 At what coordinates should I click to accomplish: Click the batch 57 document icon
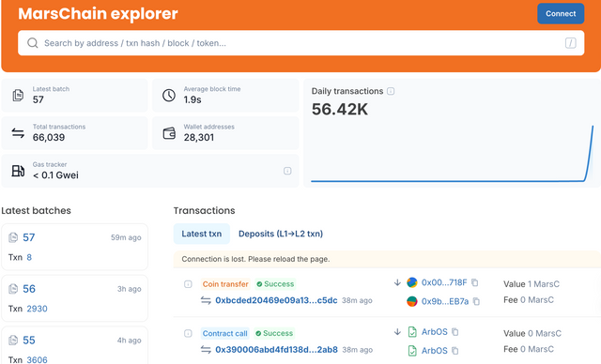tap(13, 237)
